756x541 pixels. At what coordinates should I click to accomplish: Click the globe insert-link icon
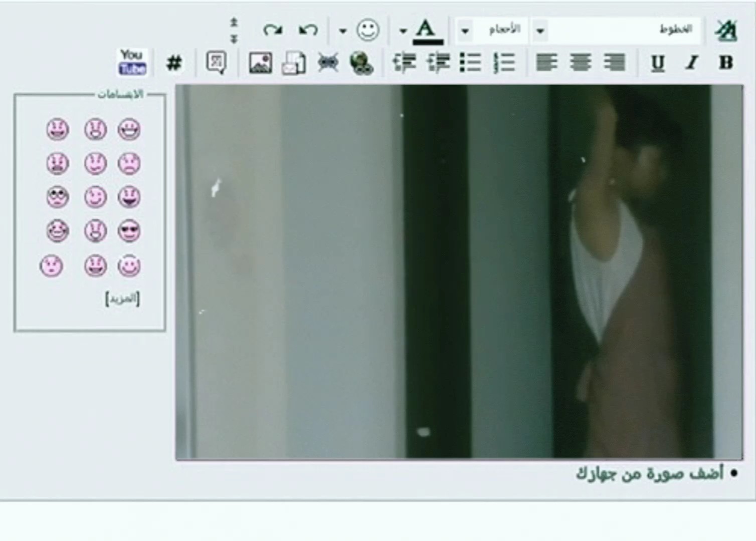[361, 63]
